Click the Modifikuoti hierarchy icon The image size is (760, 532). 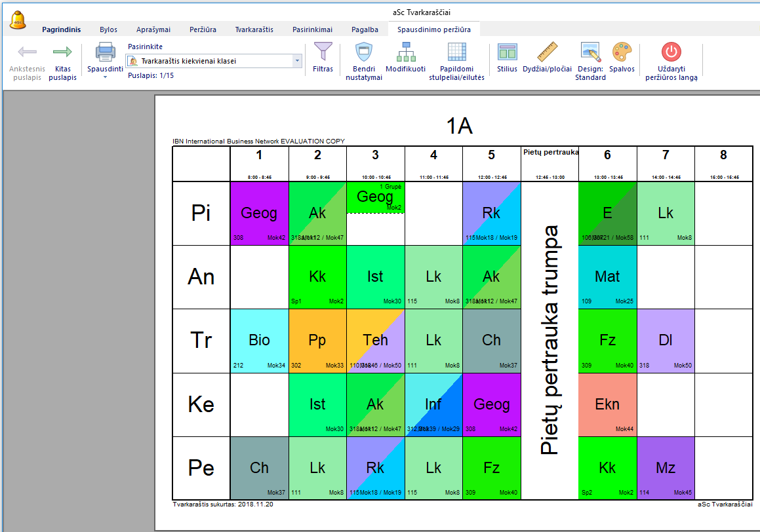(405, 52)
